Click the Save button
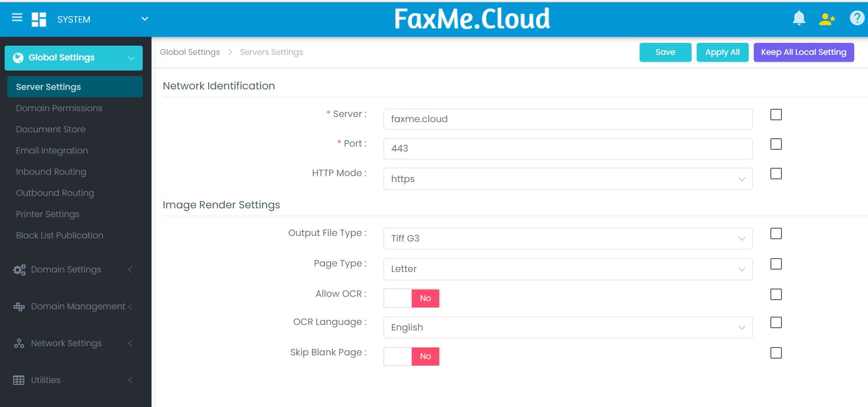 click(665, 52)
